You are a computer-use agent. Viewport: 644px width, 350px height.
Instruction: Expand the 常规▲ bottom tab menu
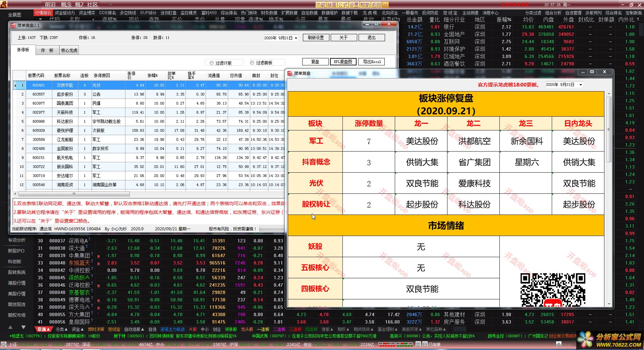(x=44, y=329)
